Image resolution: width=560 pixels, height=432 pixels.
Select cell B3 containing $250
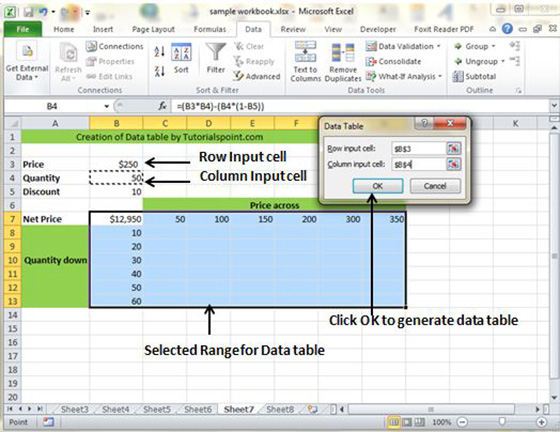[116, 164]
